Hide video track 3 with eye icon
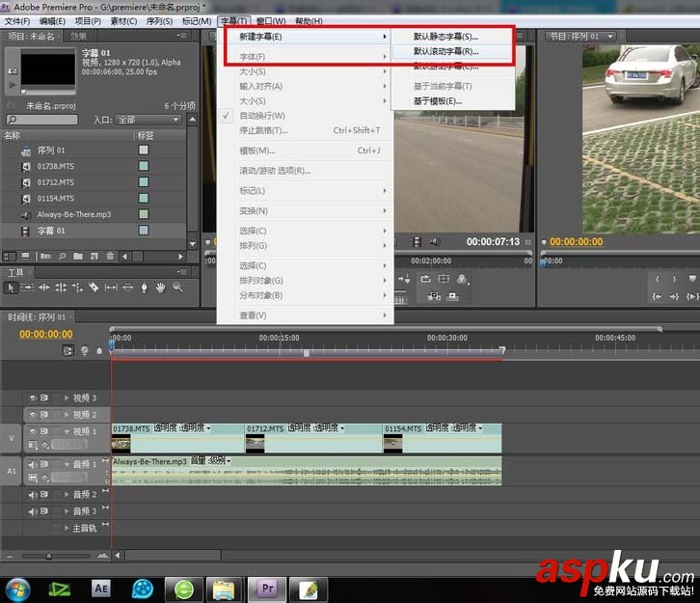 [x=33, y=397]
